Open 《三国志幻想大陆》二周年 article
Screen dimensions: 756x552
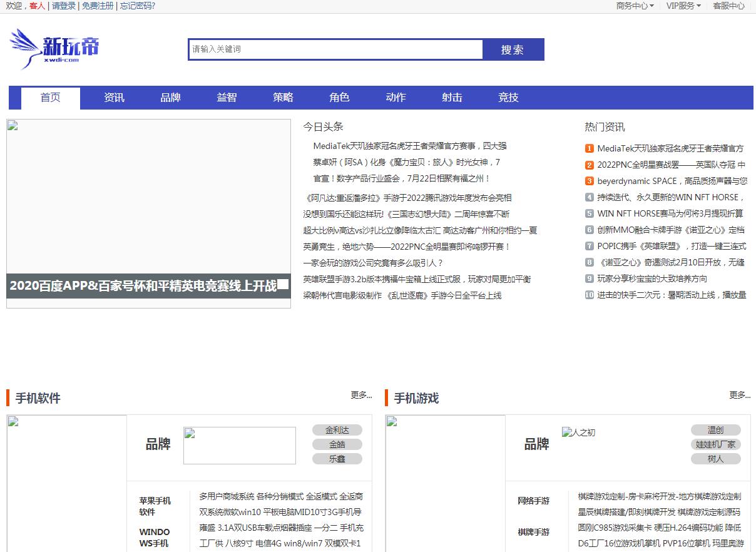click(x=407, y=214)
